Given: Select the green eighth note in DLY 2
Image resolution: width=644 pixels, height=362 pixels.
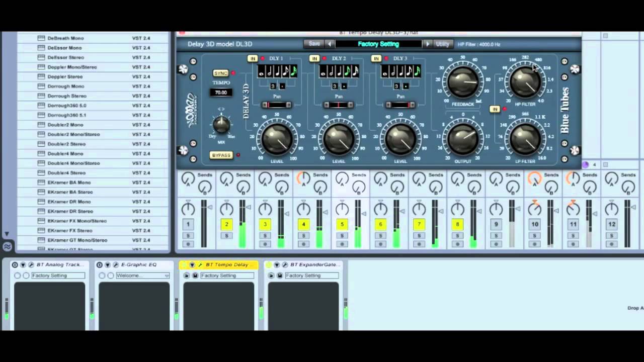Looking at the screenshot, I should point(348,72).
